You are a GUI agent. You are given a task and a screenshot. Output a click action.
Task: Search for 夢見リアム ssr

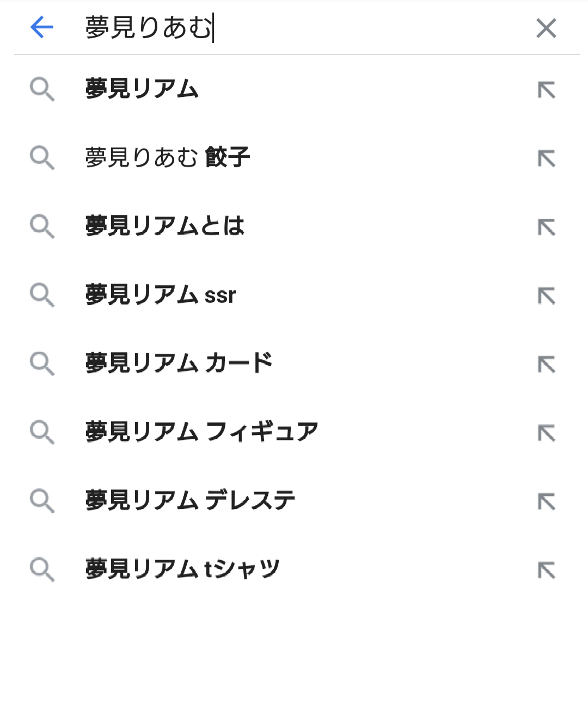coord(161,295)
